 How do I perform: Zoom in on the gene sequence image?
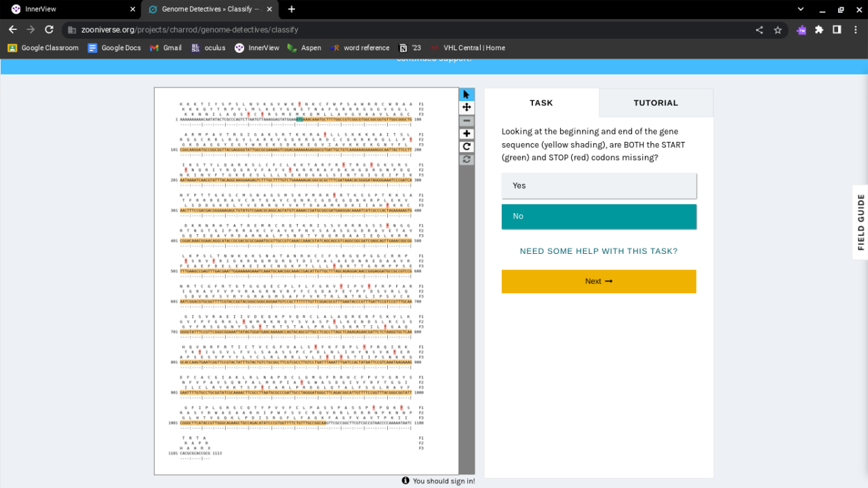tap(467, 134)
